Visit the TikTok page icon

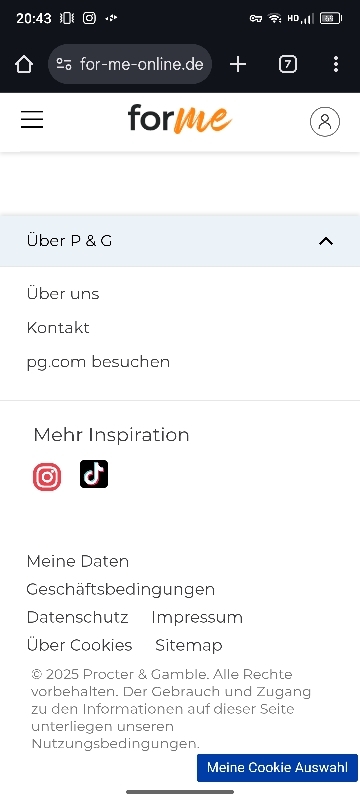(94, 474)
